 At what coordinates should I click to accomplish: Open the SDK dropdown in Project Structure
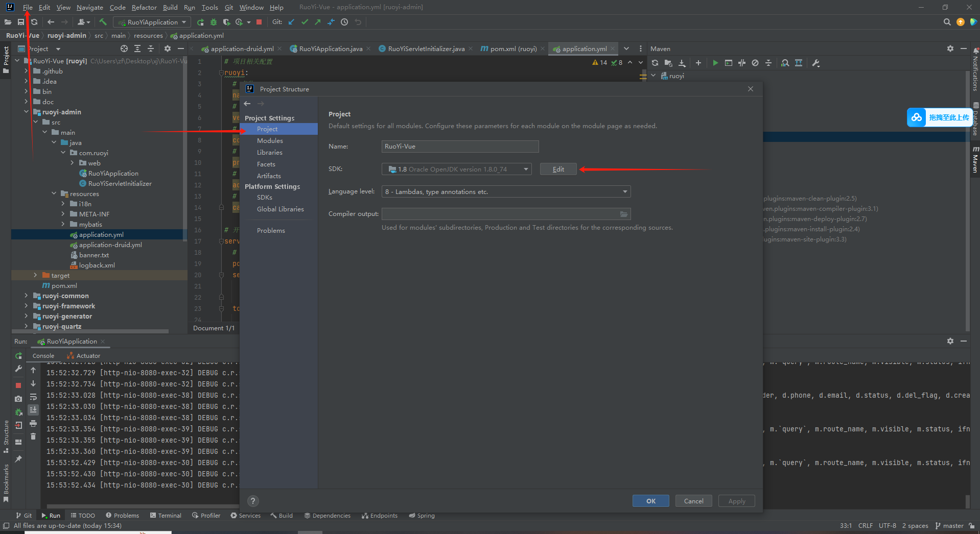coord(526,169)
